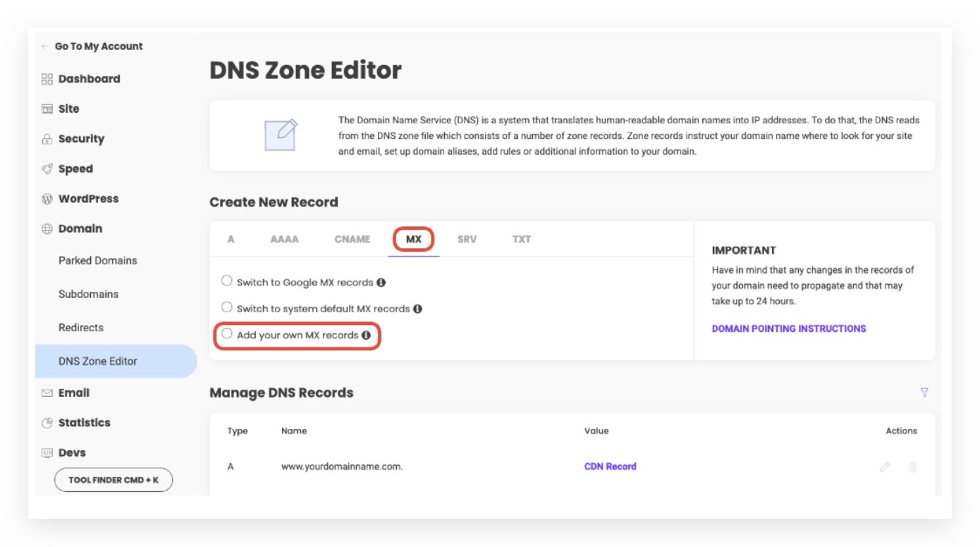This screenshot has height=547, width=980.
Task: Click info icon beside Google MX records
Action: point(381,283)
